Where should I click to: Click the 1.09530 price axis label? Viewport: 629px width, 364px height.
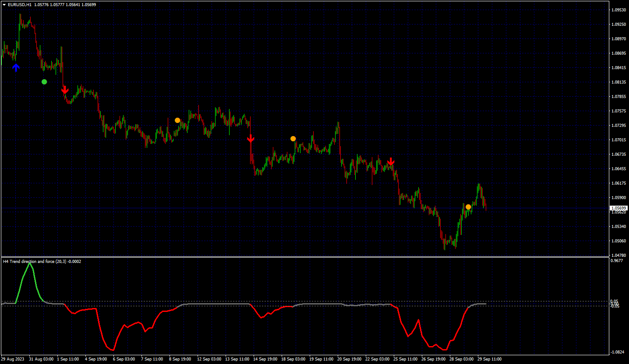[x=618, y=10]
